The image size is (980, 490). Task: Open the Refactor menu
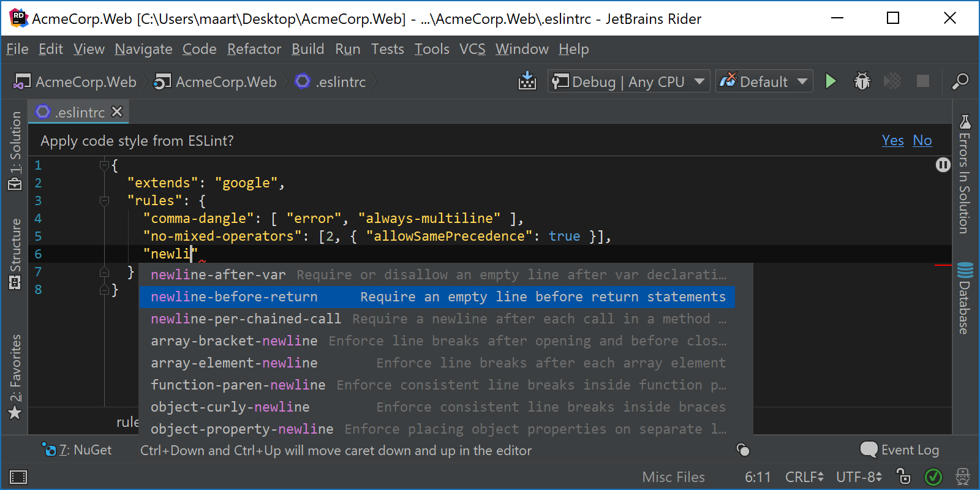click(x=254, y=49)
